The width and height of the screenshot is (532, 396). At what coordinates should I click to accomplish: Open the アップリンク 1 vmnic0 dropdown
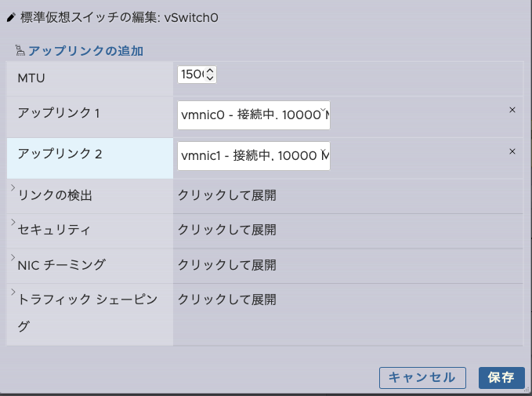point(254,115)
